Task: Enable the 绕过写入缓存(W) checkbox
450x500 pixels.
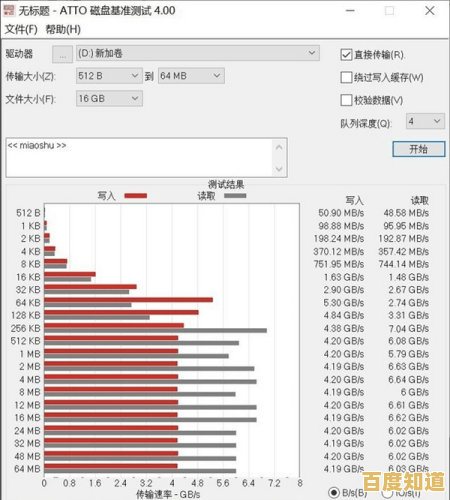Action: pyautogui.click(x=346, y=77)
